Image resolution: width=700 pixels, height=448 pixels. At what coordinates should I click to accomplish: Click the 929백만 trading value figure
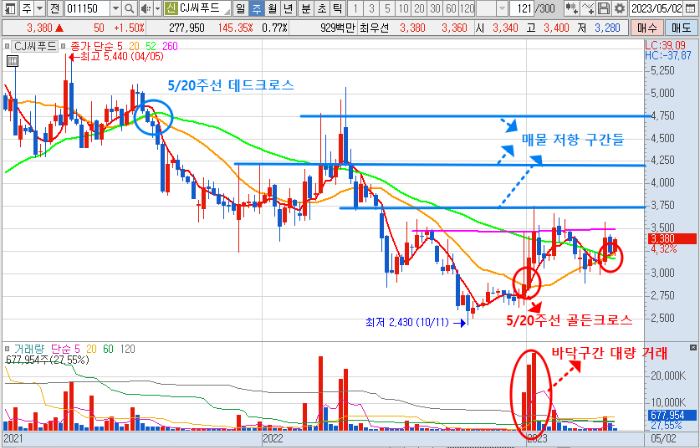(338, 28)
